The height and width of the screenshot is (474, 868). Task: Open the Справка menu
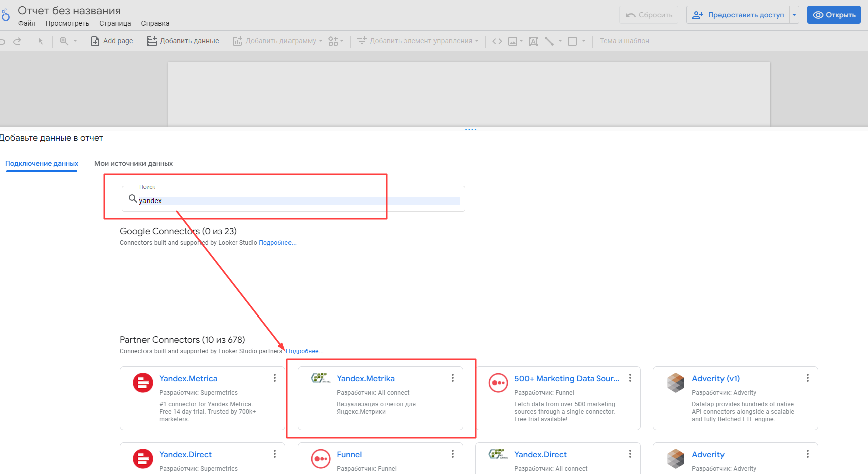pos(155,23)
